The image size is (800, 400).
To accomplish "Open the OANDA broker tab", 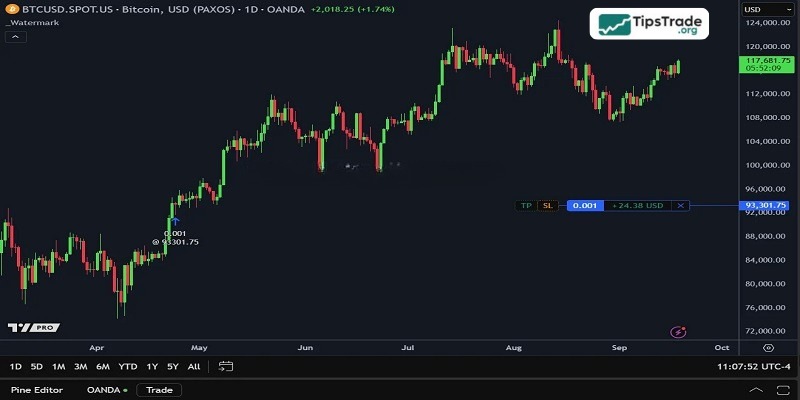I will [x=105, y=390].
